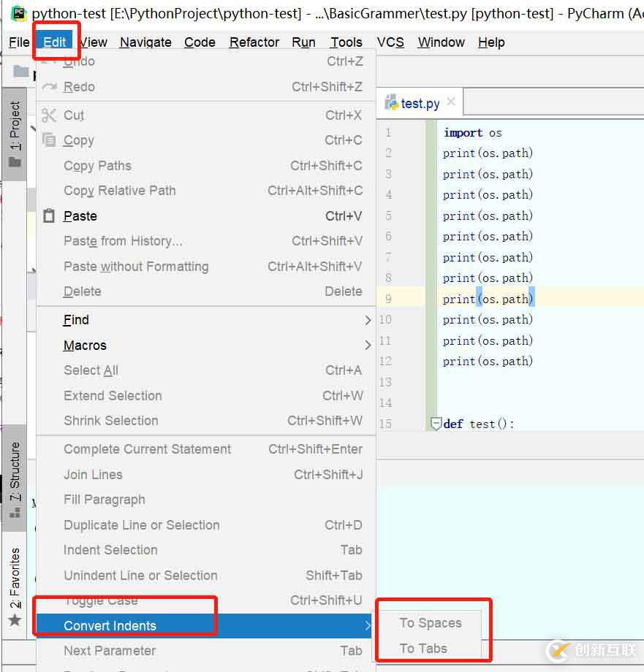Click the Python file icon on test.py tab
Image resolution: width=644 pixels, height=672 pixels.
point(391,102)
